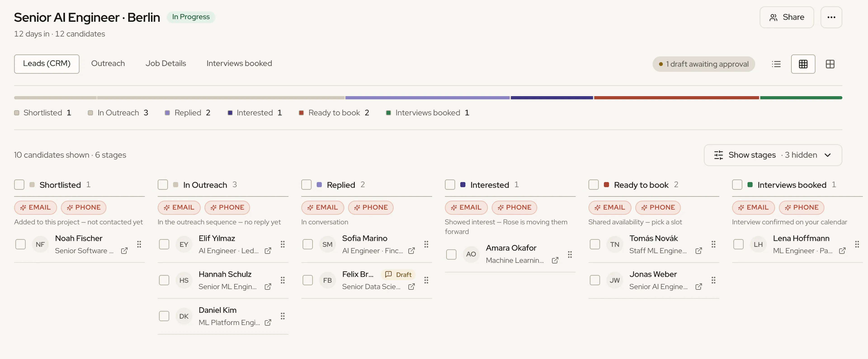Open Noah Fischer's external profile link icon
Screen dimensions: 868x359
tap(124, 251)
